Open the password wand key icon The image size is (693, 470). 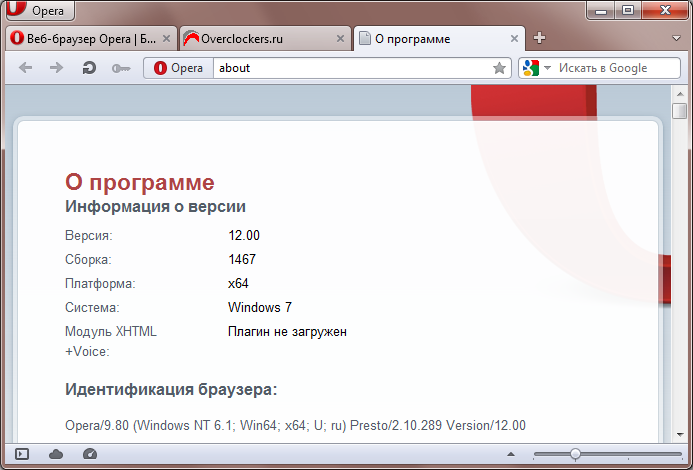121,69
